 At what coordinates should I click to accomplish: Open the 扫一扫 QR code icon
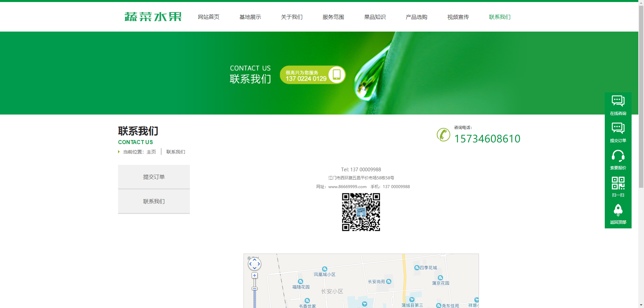(618, 183)
